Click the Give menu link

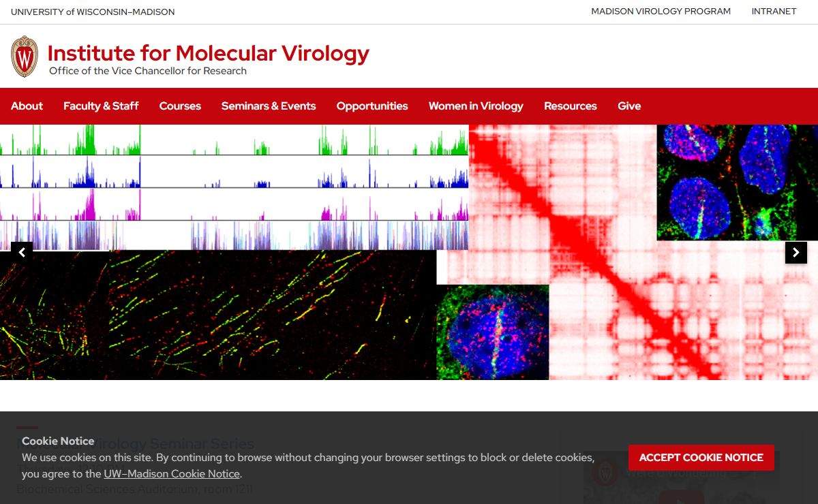point(628,106)
